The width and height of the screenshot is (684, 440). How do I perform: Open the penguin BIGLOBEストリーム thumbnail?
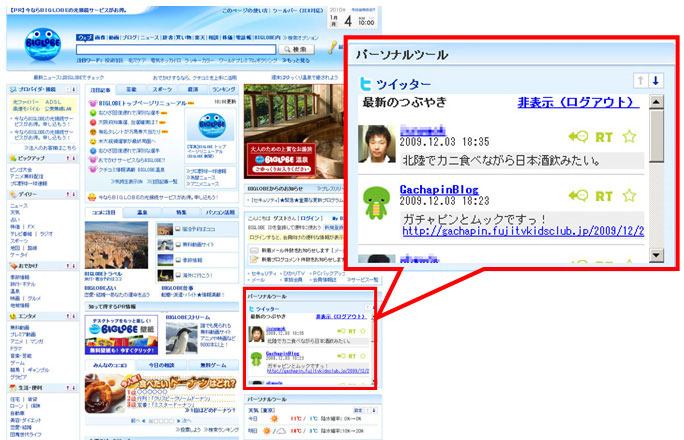tap(181, 338)
